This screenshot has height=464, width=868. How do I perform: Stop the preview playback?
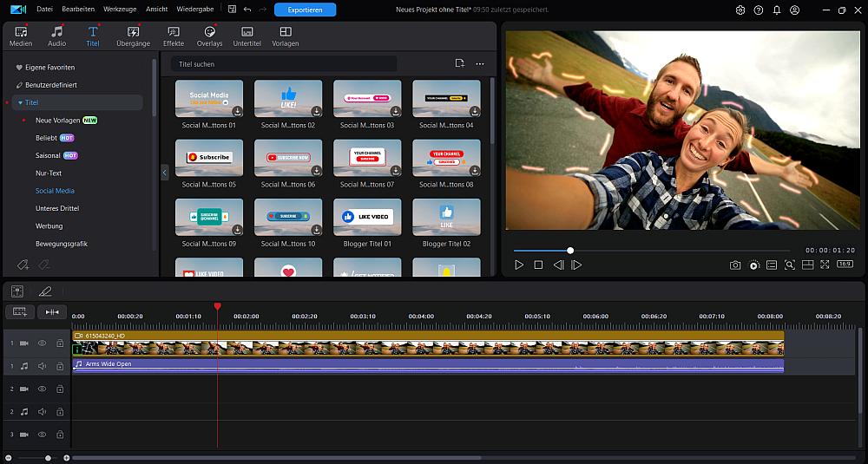pos(538,265)
